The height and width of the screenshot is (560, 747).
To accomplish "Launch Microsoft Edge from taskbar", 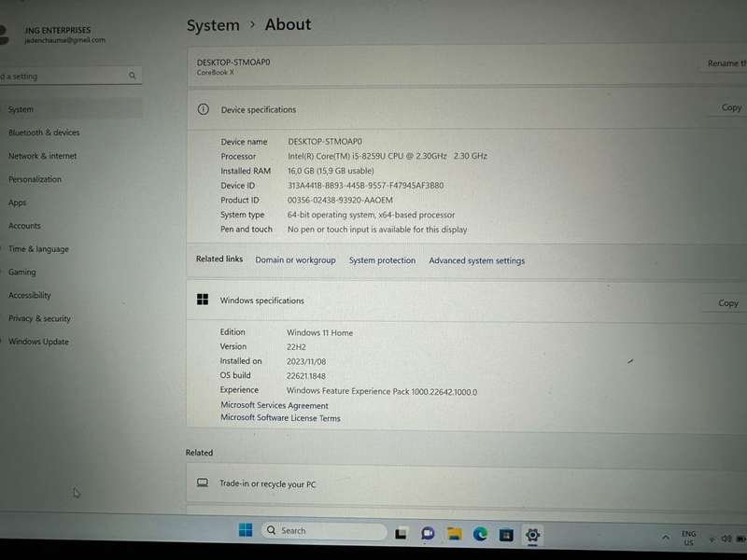I will point(480,534).
